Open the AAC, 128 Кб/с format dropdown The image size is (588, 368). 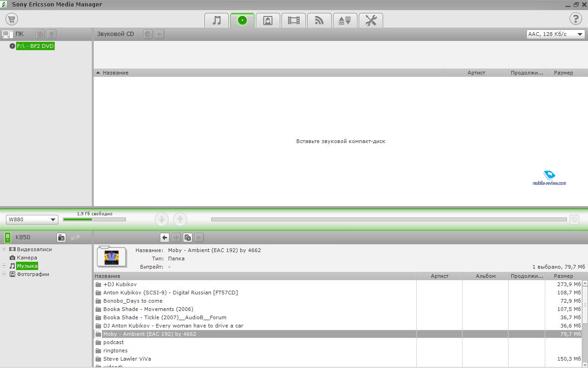click(x=555, y=34)
